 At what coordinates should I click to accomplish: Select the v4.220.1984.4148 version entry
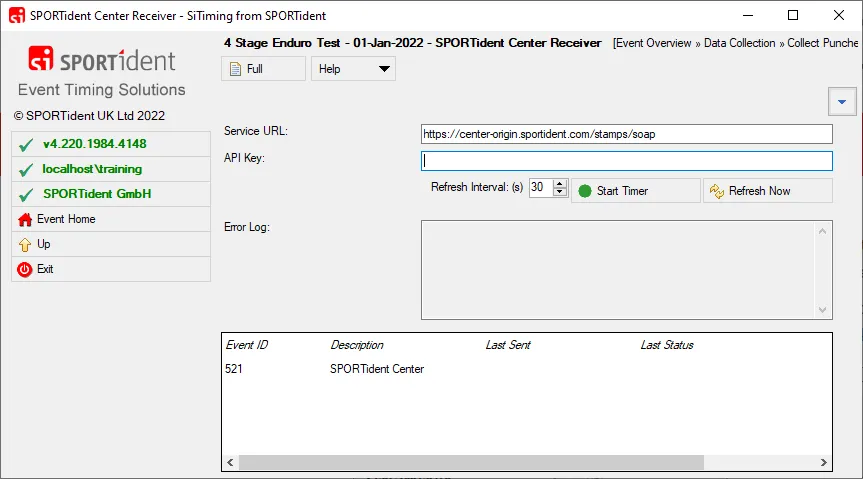coord(111,144)
